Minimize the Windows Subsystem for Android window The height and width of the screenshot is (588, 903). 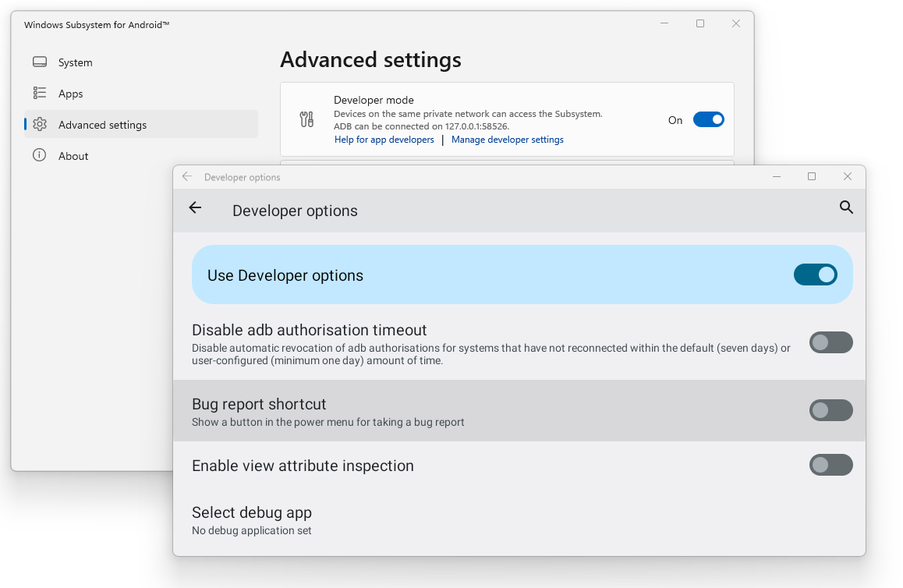[x=664, y=23]
